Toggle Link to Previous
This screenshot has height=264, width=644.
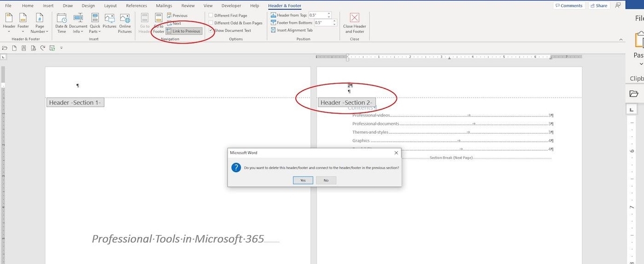pyautogui.click(x=184, y=31)
